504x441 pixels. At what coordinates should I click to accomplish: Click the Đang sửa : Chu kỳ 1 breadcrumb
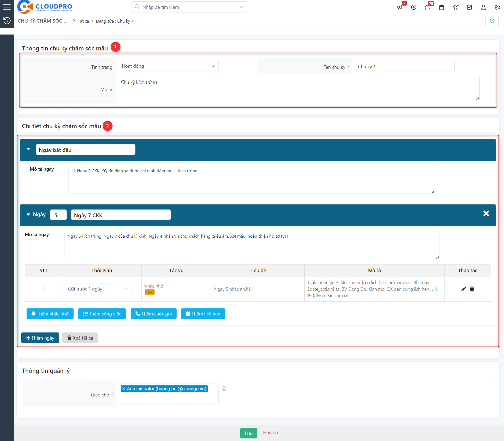point(115,21)
